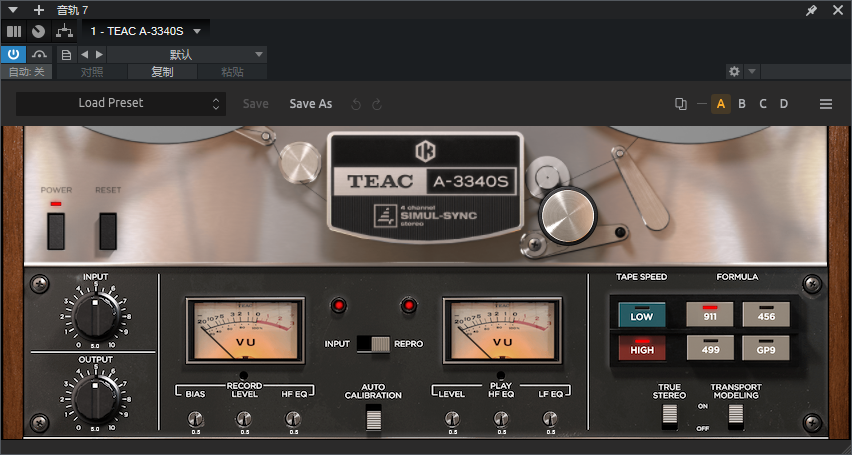Image resolution: width=852 pixels, height=455 pixels.
Task: Click the redo arrow icon
Action: pyautogui.click(x=377, y=104)
